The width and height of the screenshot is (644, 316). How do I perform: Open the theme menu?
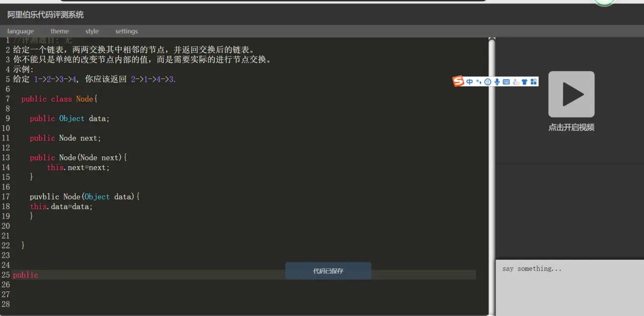pos(60,31)
